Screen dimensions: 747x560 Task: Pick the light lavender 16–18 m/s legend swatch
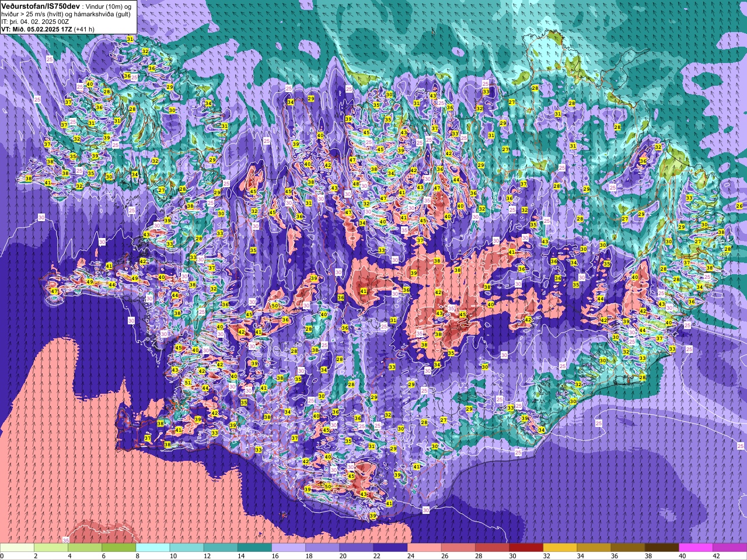pyautogui.click(x=289, y=548)
